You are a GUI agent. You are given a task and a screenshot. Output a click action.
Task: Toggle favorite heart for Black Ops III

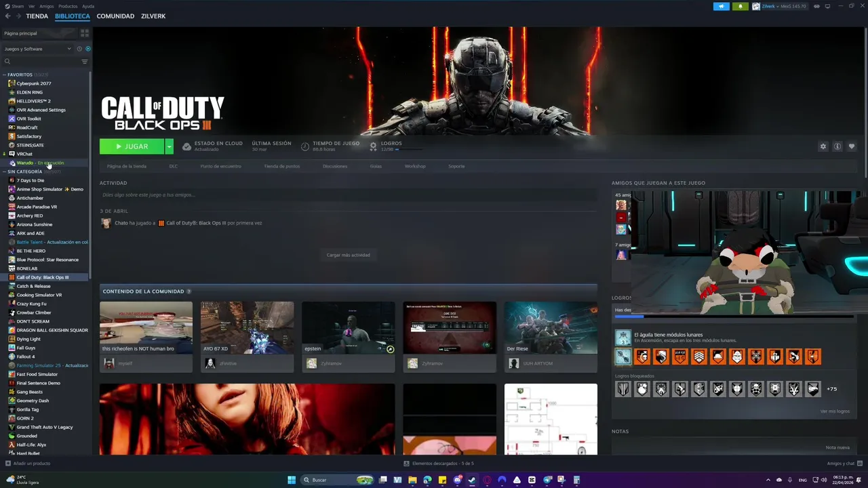click(852, 146)
